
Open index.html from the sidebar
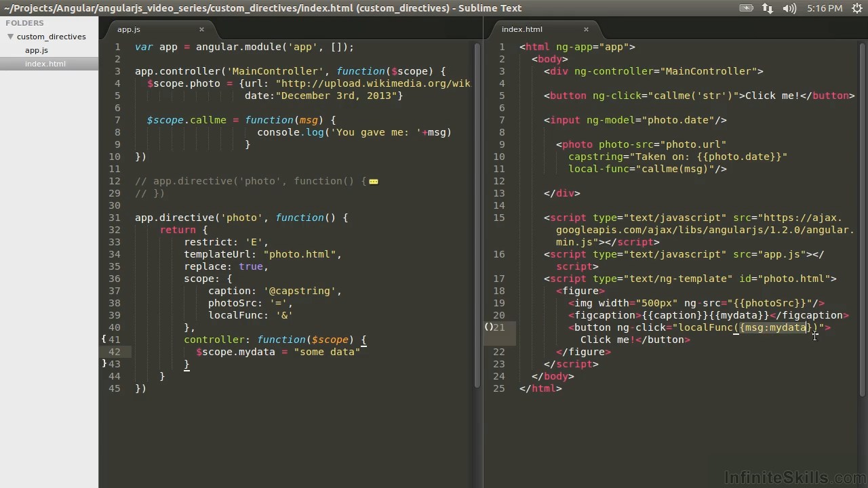(45, 64)
